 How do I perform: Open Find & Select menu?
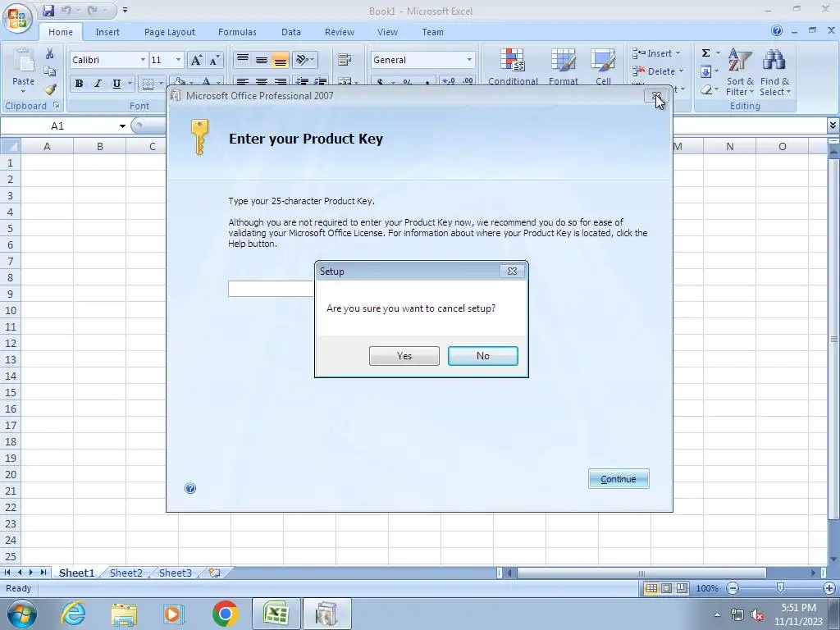(774, 72)
